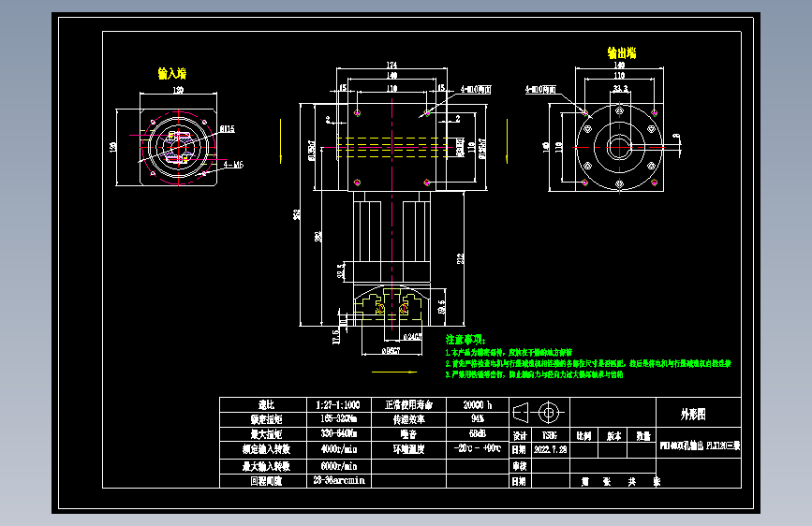
Task: Select the 94% efficiency value
Action: (x=478, y=418)
